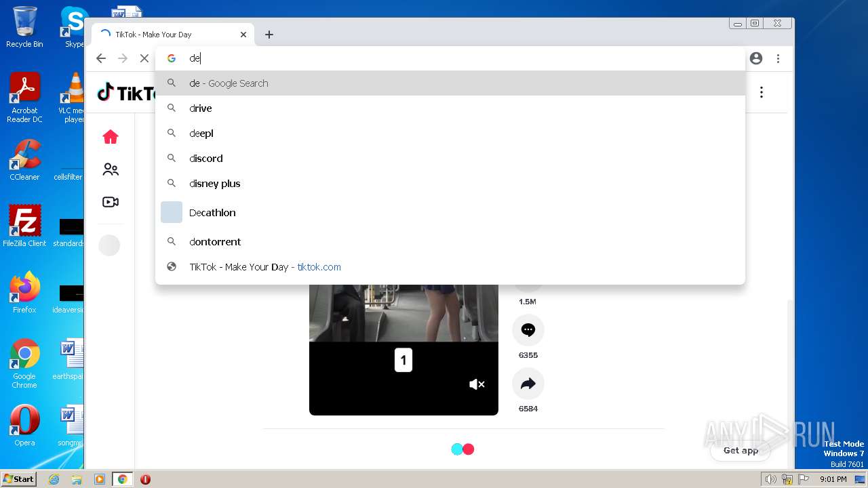Image resolution: width=868 pixels, height=488 pixels.
Task: Click the address bar containing "de"
Action: click(x=450, y=58)
